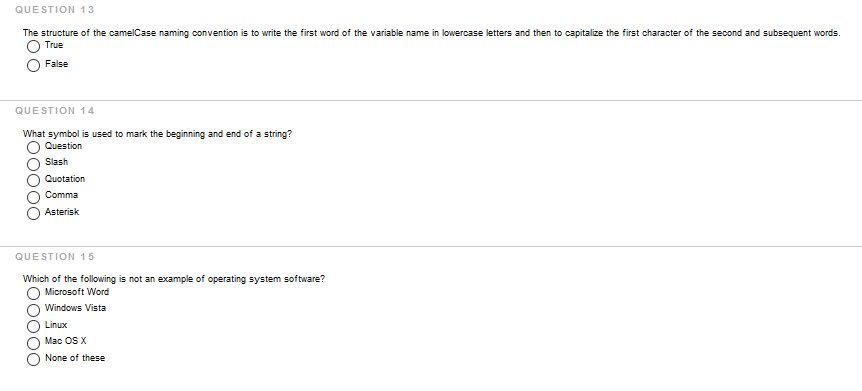
Task: Choose Microsoft Word in Question 15
Action: (x=34, y=294)
